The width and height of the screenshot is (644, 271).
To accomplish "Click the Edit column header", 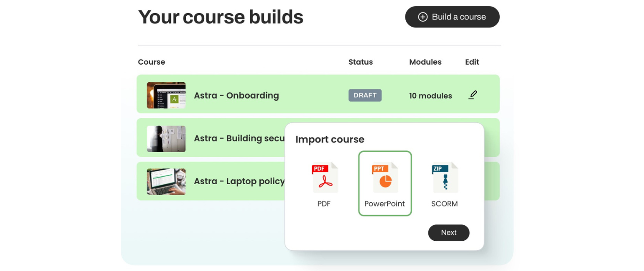I will coord(472,62).
